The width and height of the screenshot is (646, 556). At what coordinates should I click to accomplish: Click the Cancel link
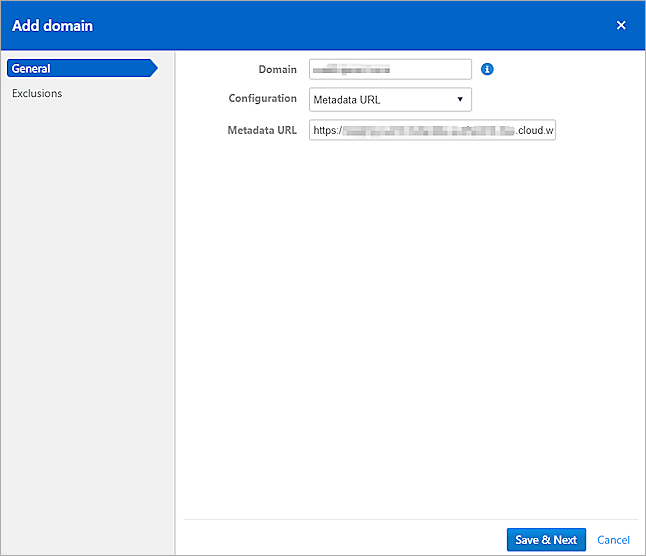pyautogui.click(x=613, y=540)
